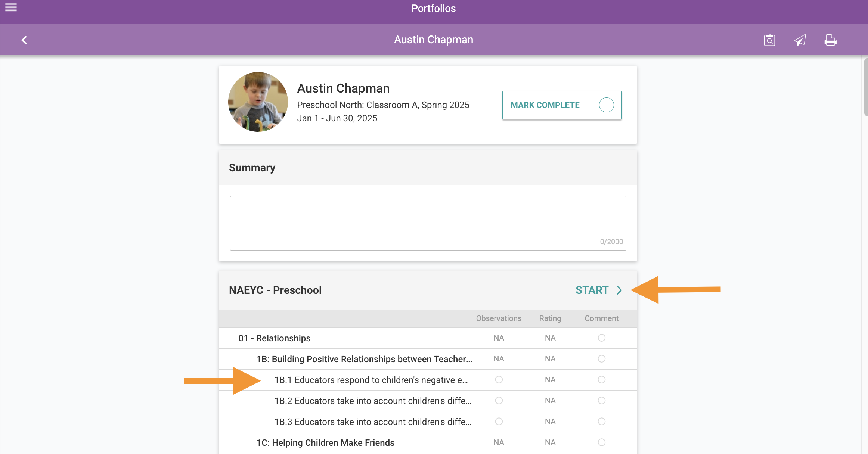Open the hamburger navigation menu

(11, 7)
